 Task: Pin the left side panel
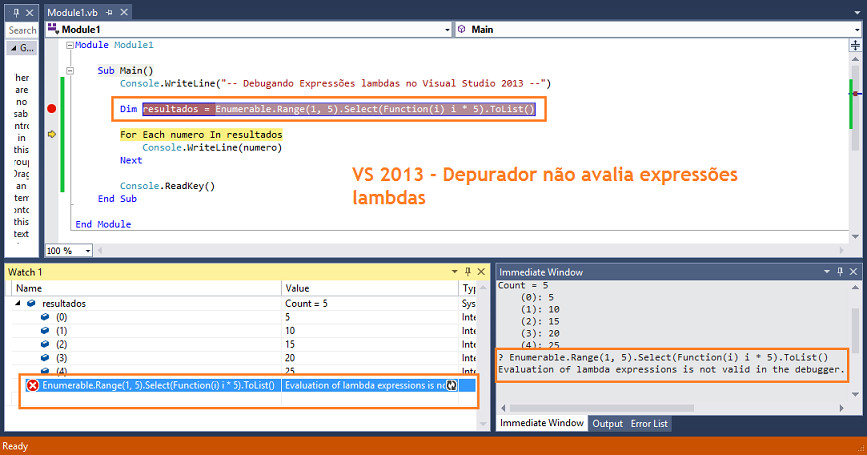16,12
